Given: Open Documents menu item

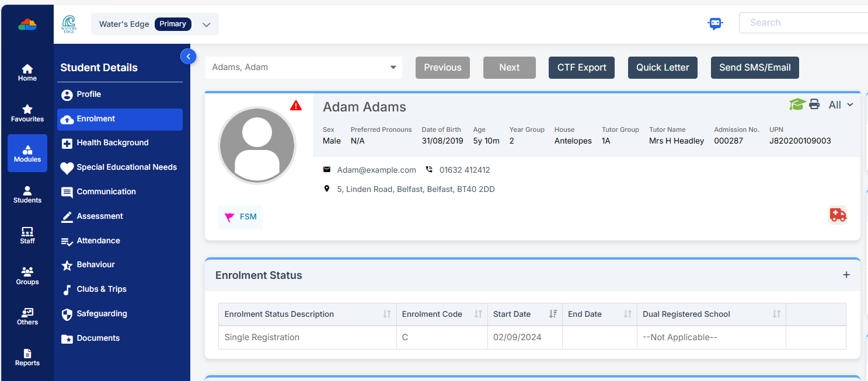Looking at the screenshot, I should [120, 338].
